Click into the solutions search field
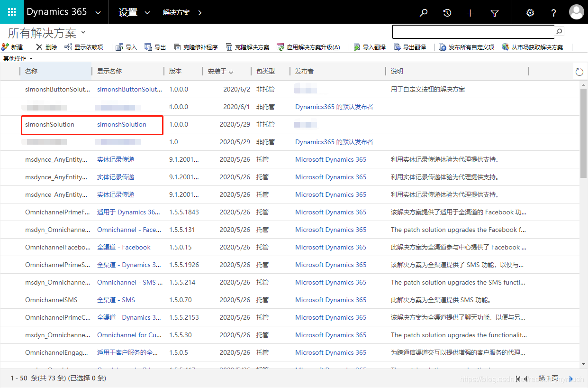The height and width of the screenshot is (388, 588). 473,32
